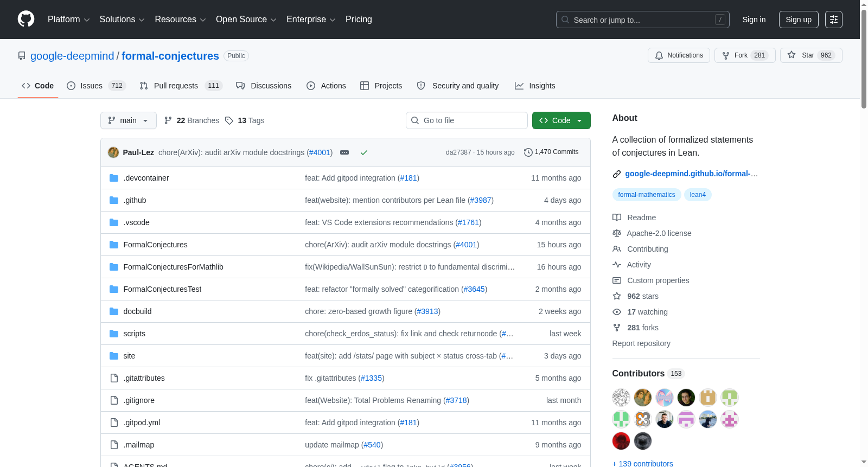The height and width of the screenshot is (467, 868).
Task: Click the Sign up button
Action: pyautogui.click(x=799, y=20)
